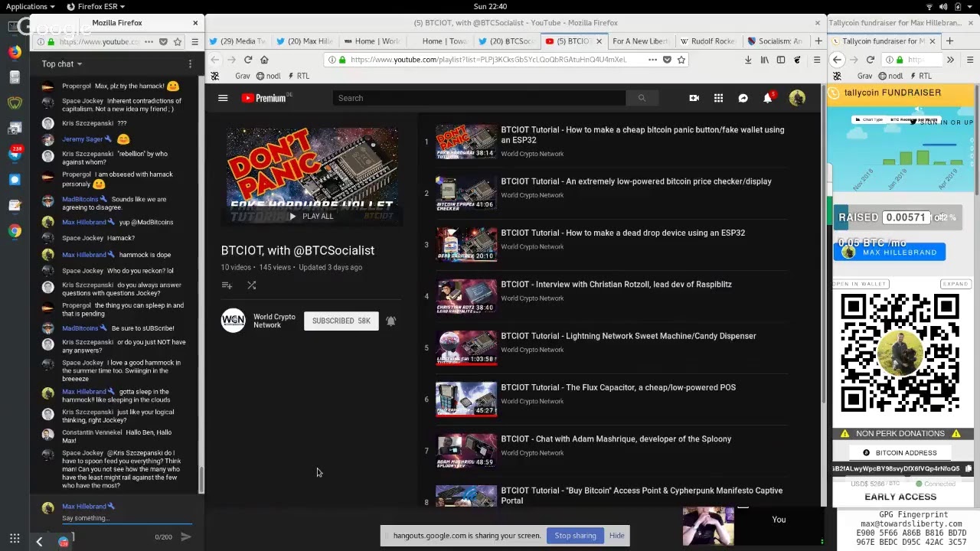The width and height of the screenshot is (980, 551).
Task: Click the YouTube search magnifier button
Action: click(x=642, y=98)
